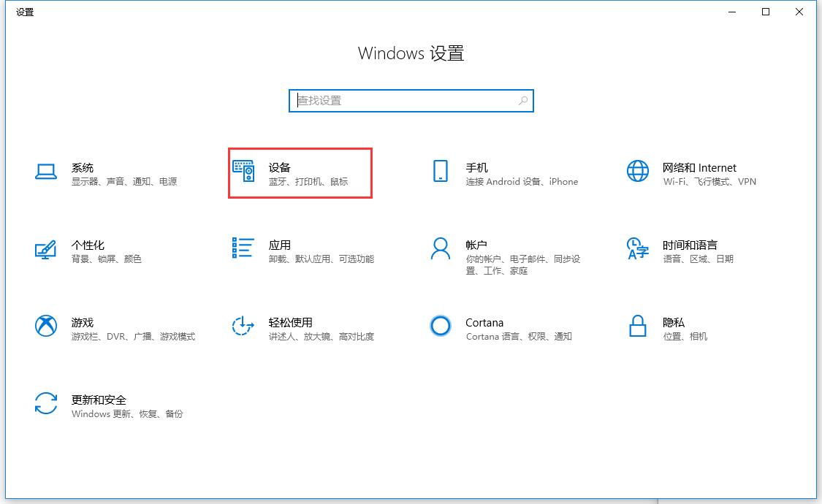
Task: Click the Windows 设置 page title
Action: coord(411,53)
